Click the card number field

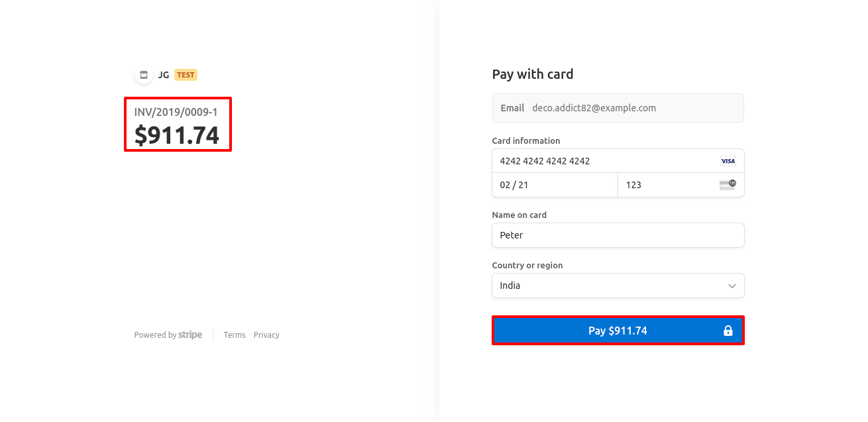[603, 161]
